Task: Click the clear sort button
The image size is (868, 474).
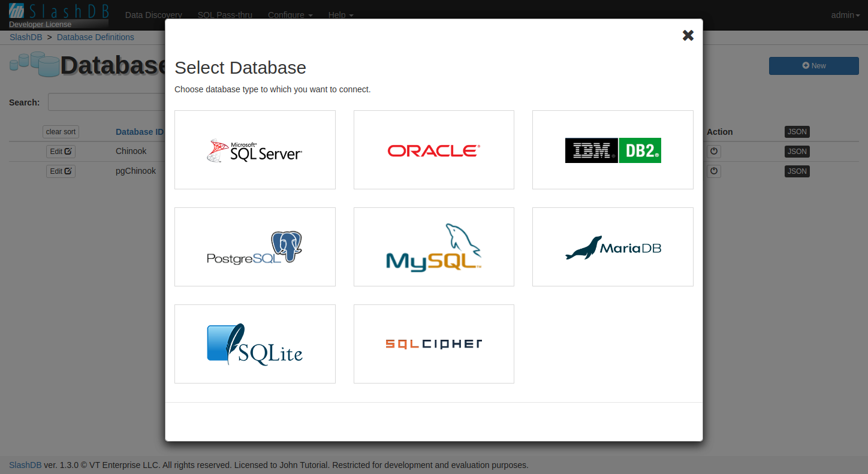Action: pyautogui.click(x=61, y=132)
